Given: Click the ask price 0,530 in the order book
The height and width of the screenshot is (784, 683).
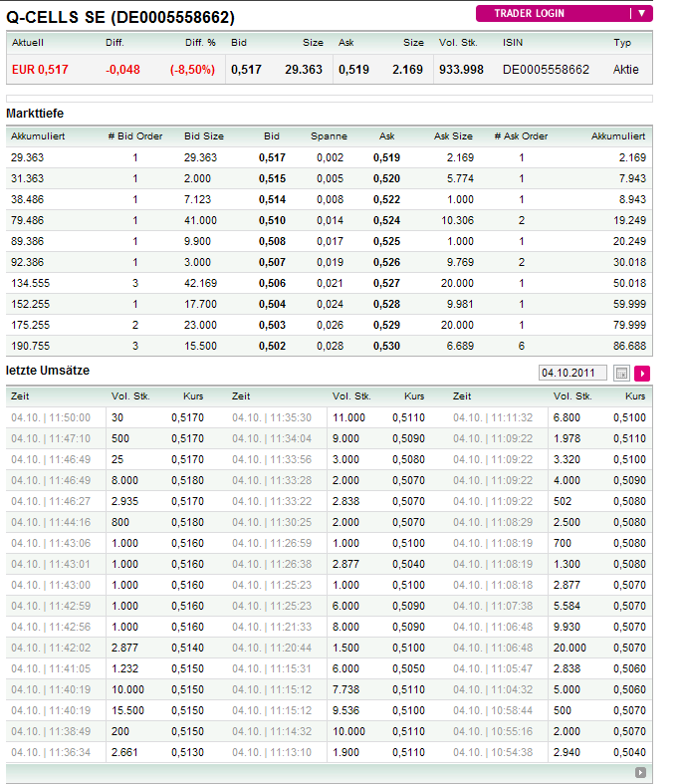Looking at the screenshot, I should [x=386, y=346].
